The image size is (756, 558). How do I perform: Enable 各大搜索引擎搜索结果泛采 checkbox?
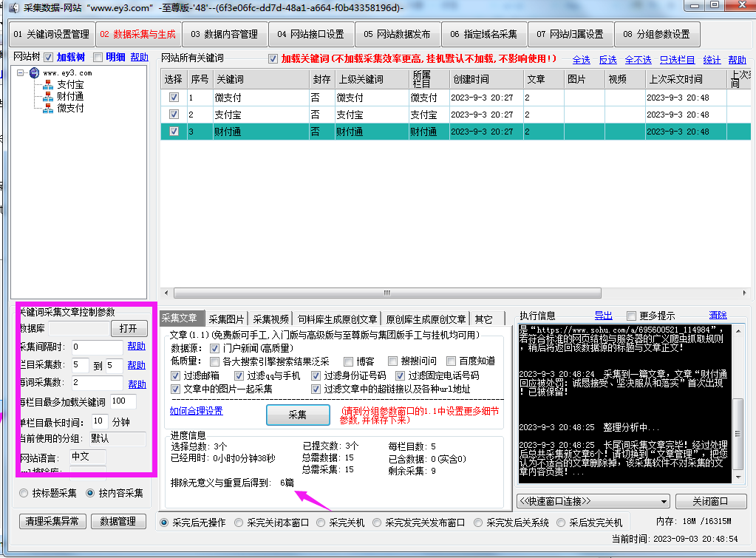214,361
